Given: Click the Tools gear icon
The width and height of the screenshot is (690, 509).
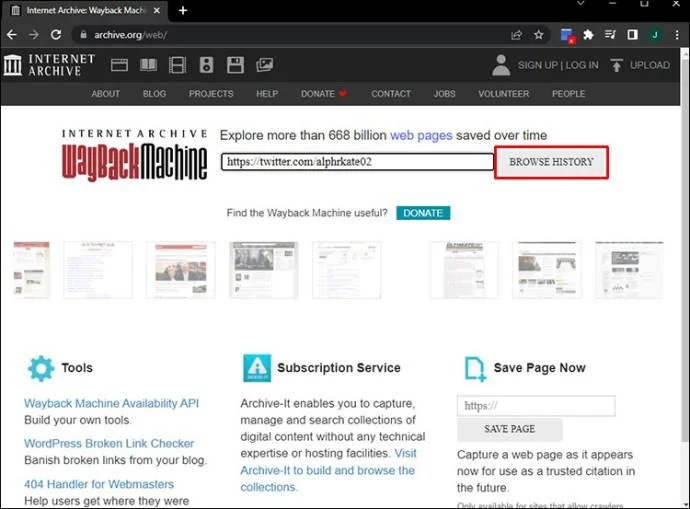Looking at the screenshot, I should pyautogui.click(x=41, y=368).
